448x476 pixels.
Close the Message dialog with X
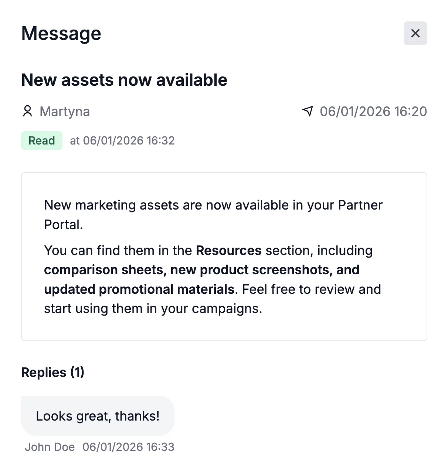415,33
